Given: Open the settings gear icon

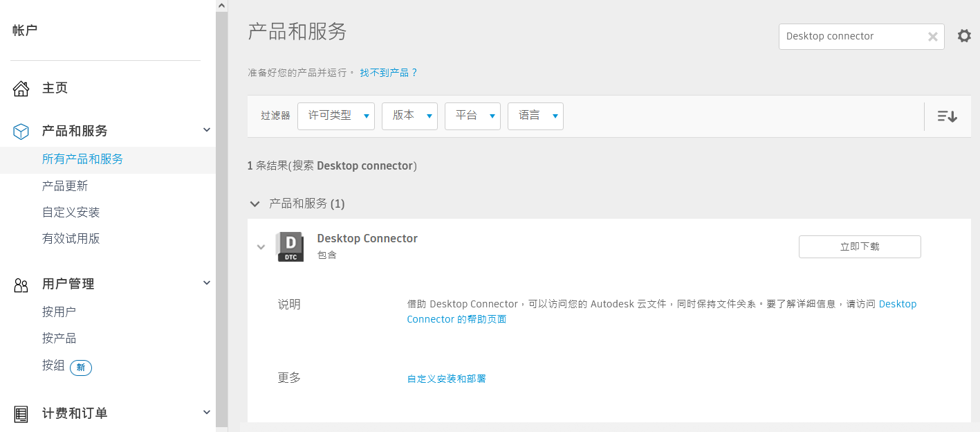Looking at the screenshot, I should 964,36.
